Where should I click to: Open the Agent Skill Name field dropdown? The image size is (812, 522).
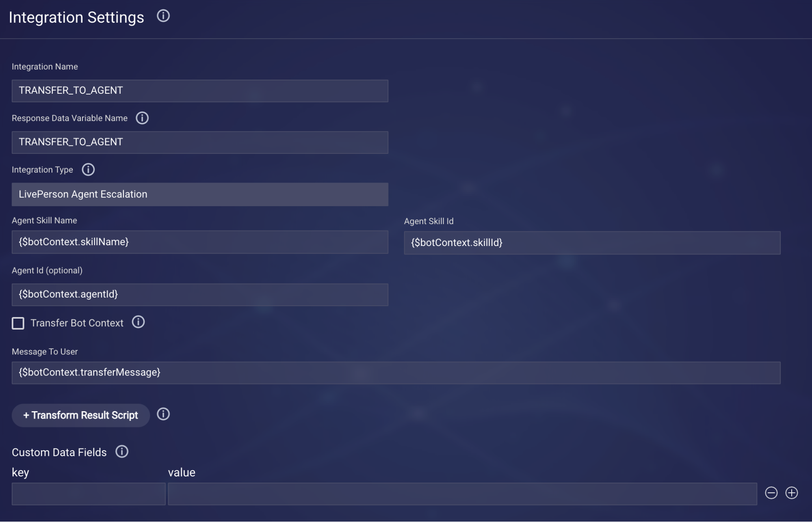(x=199, y=242)
